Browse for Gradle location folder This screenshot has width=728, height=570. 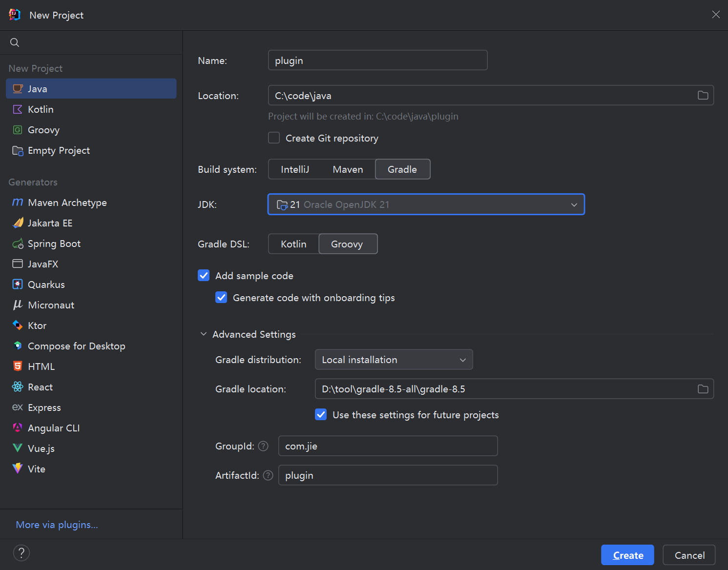[x=703, y=389]
